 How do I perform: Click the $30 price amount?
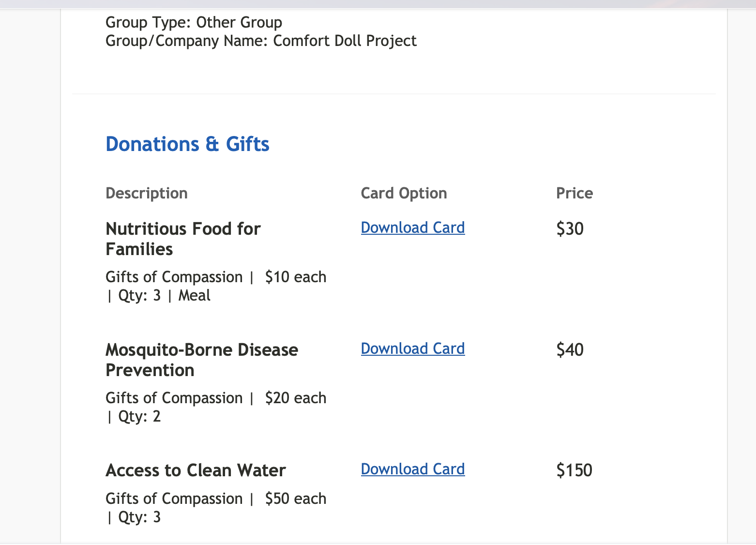(570, 228)
